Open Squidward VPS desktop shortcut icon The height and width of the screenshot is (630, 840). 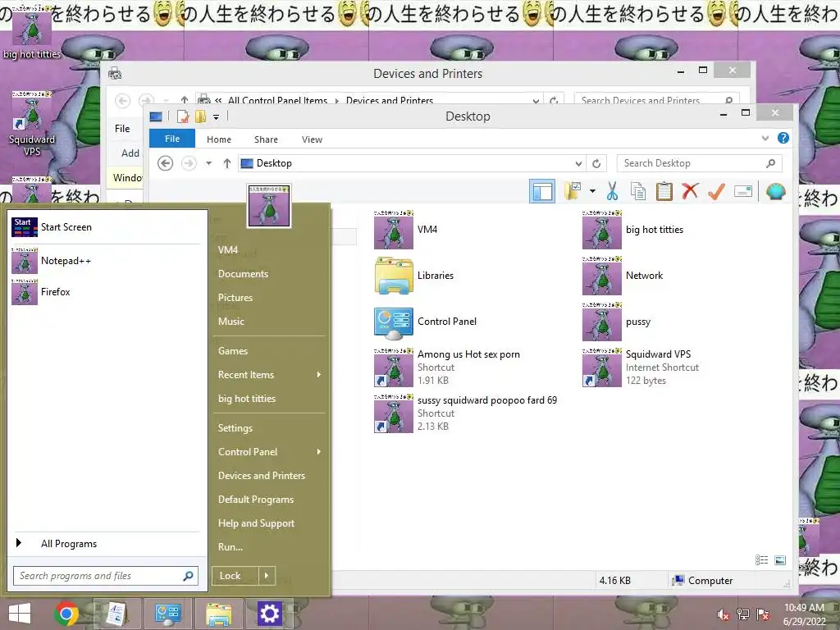pos(32,125)
